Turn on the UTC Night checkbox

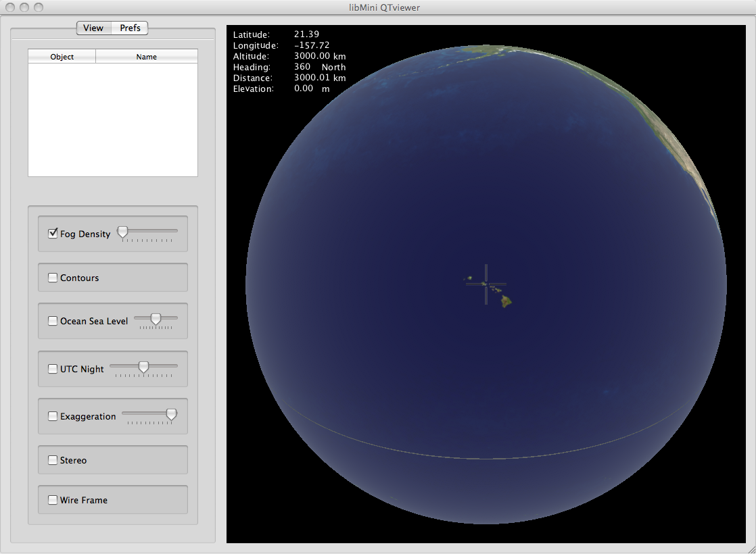tap(53, 368)
